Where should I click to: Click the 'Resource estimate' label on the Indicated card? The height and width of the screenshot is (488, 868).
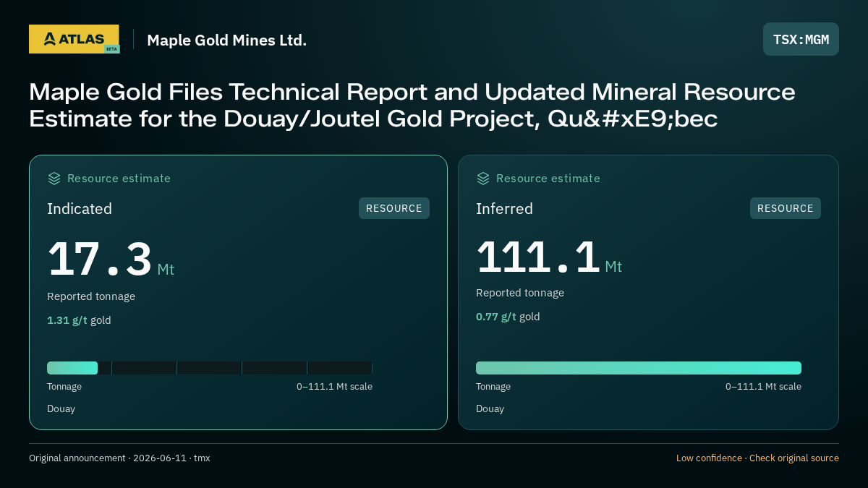(x=119, y=179)
